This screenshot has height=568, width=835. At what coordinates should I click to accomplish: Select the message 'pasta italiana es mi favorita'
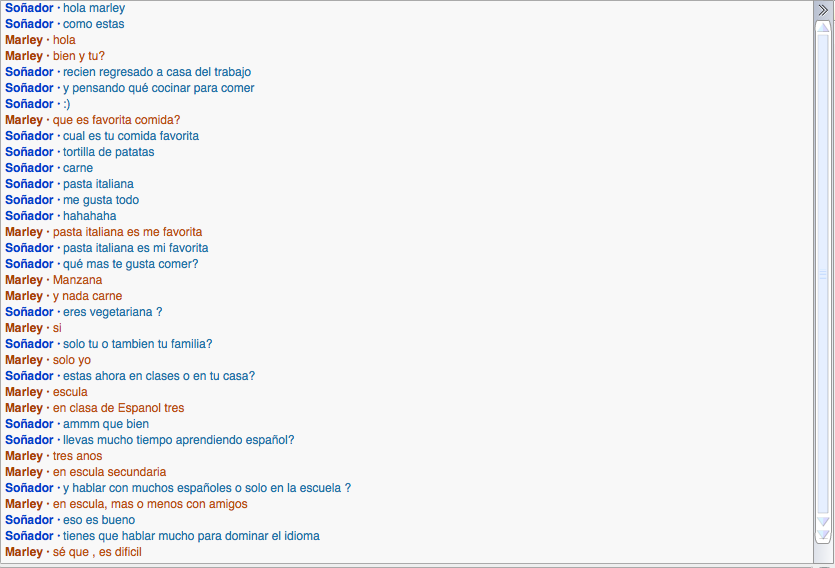135,248
